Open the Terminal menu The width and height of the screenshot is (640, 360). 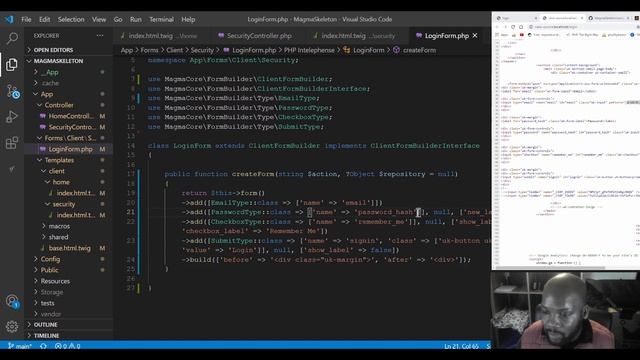[161, 19]
